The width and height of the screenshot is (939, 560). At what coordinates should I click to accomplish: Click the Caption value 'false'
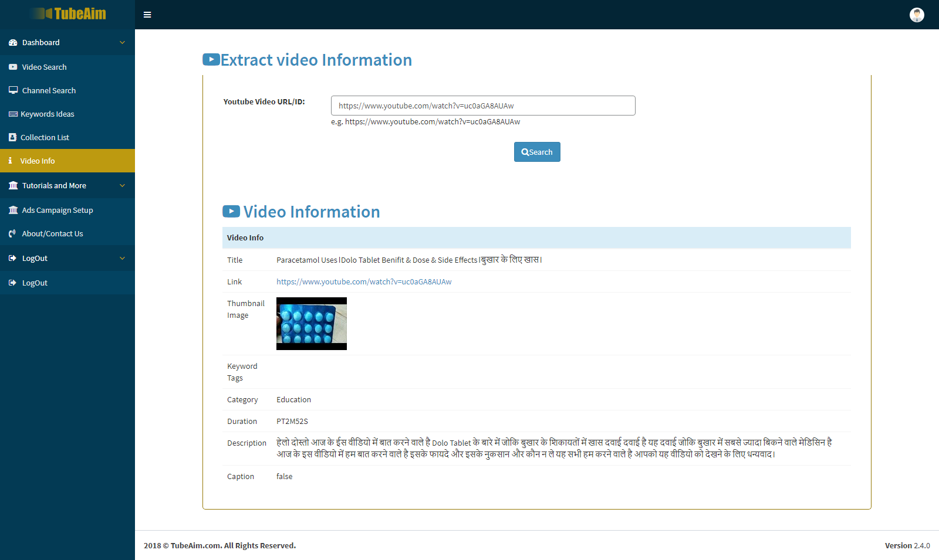tap(284, 476)
